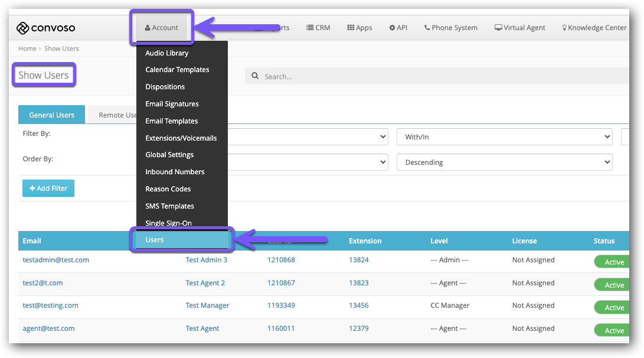This screenshot has width=644, height=358.
Task: Open the Apps grid menu
Action: coord(359,28)
